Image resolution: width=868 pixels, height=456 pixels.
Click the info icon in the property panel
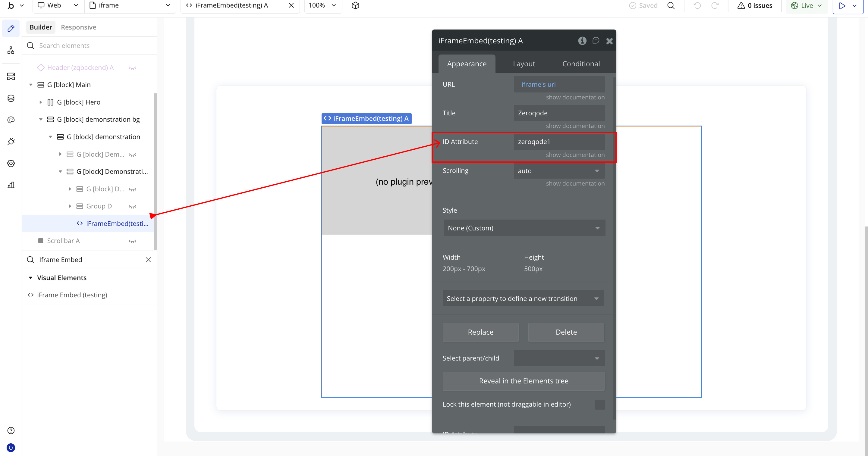point(582,41)
